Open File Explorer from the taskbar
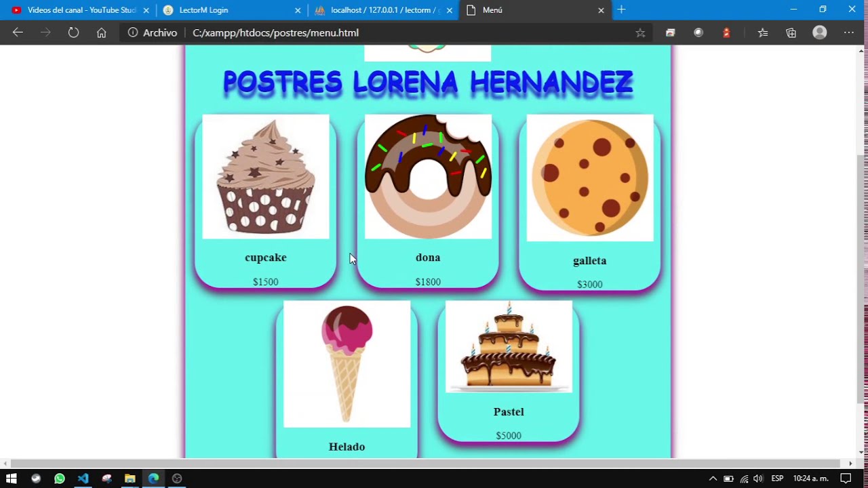This screenshot has width=868, height=488. pyautogui.click(x=130, y=479)
